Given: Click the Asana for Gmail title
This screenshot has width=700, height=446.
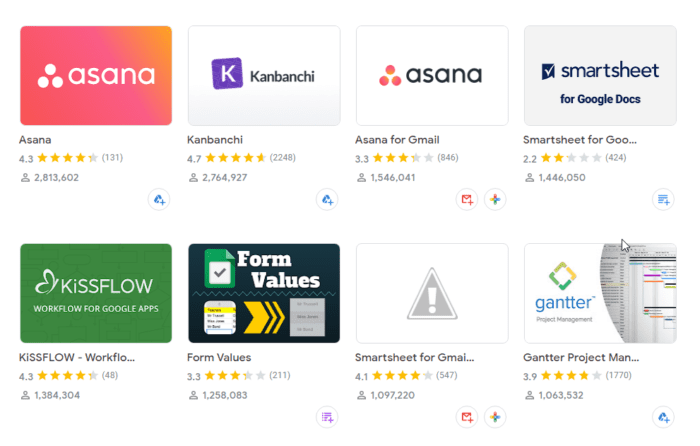Looking at the screenshot, I should (x=397, y=140).
